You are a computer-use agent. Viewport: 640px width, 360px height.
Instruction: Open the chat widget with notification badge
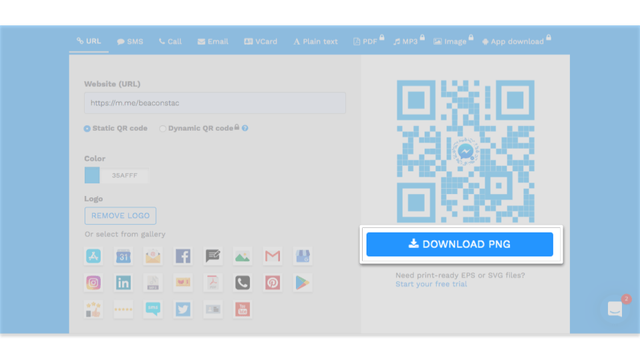(x=615, y=309)
